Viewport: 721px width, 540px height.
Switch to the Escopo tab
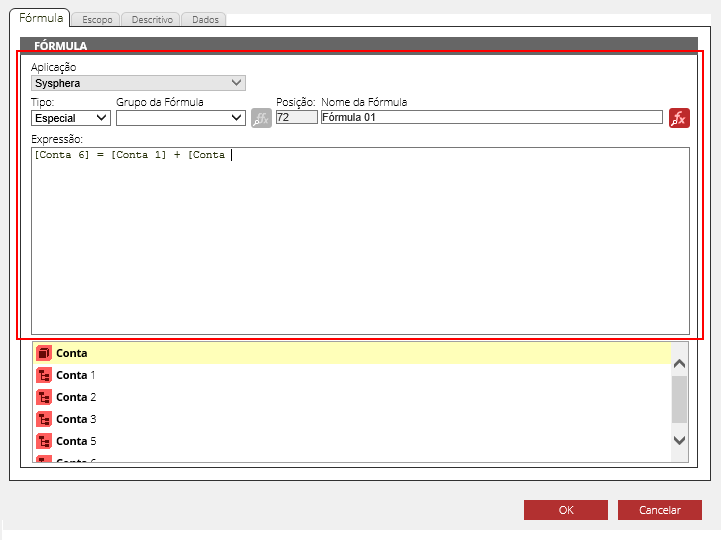click(97, 19)
